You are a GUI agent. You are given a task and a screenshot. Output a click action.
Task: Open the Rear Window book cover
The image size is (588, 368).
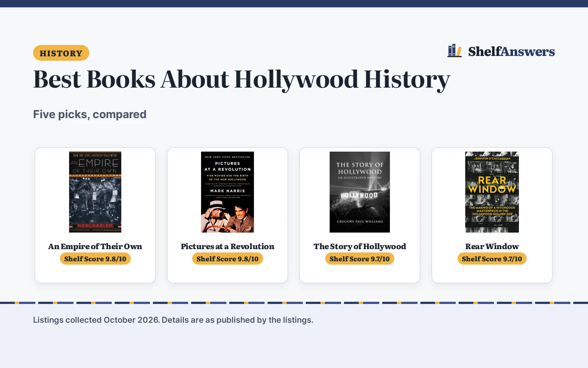click(x=492, y=192)
